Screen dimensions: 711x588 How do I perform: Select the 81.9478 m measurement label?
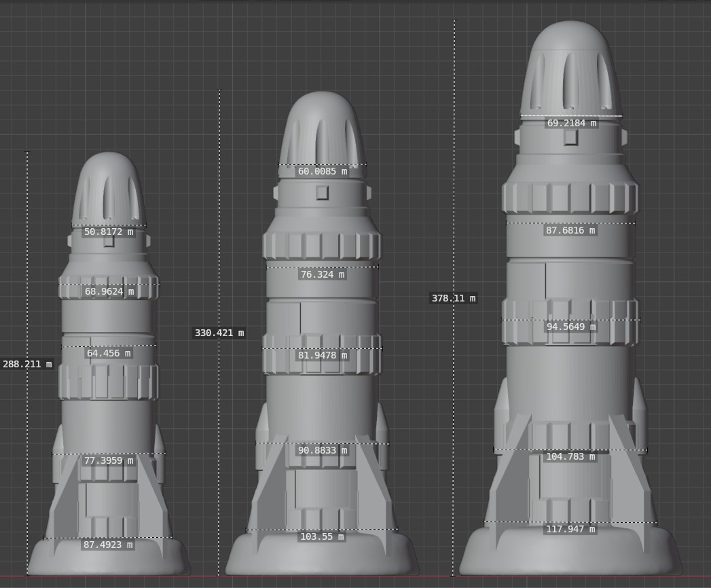pyautogui.click(x=322, y=355)
